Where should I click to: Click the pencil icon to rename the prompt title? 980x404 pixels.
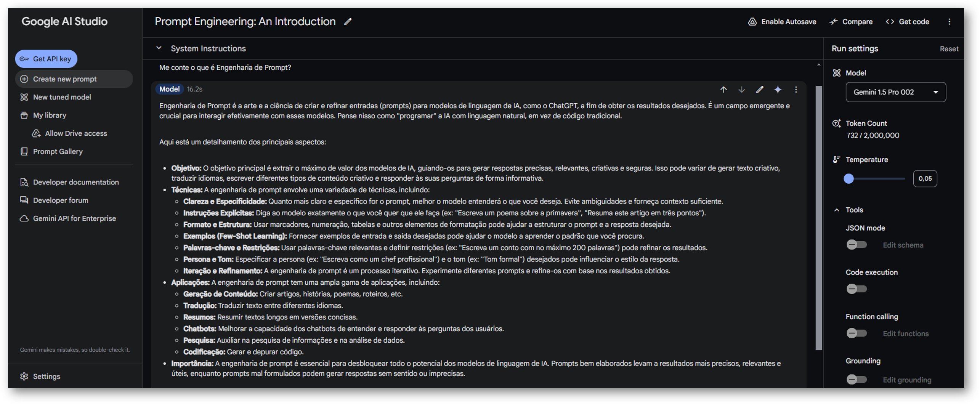coord(348,22)
